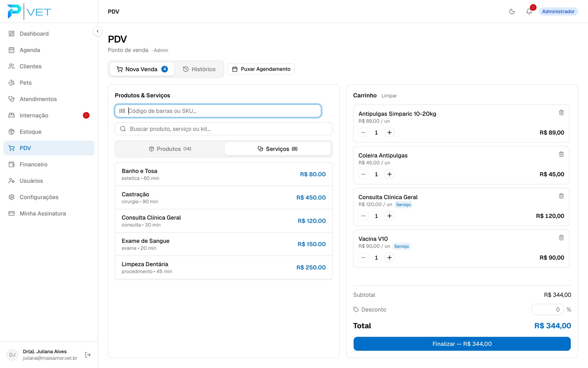Select the Nova Venda tab
This screenshot has width=588, height=368.
pyautogui.click(x=142, y=69)
